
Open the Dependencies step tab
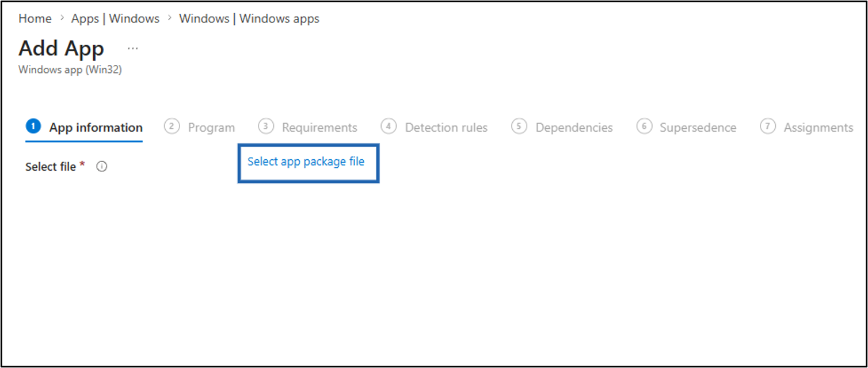(562, 127)
